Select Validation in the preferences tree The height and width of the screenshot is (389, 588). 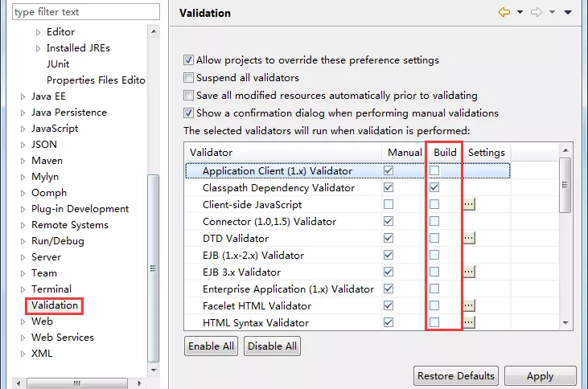click(55, 305)
